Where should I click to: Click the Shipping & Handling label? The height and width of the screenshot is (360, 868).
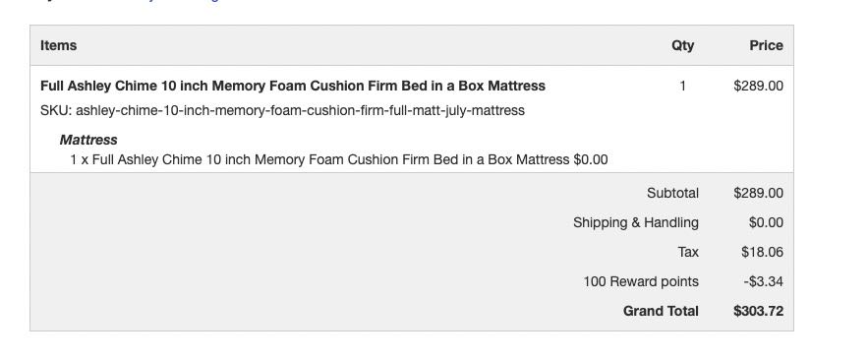pyautogui.click(x=635, y=222)
